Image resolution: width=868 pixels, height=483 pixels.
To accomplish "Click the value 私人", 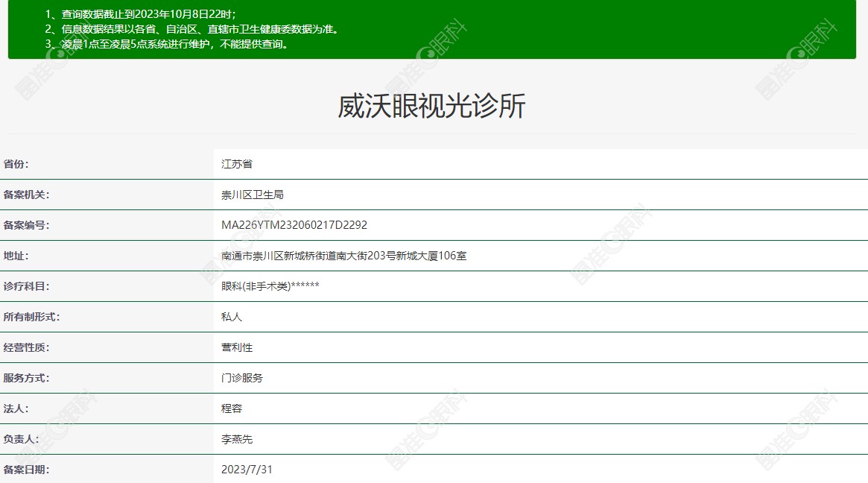I will [x=232, y=317].
